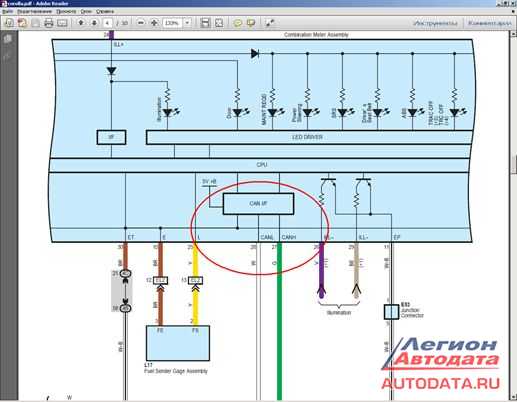Click the zoom percentage field
This screenshot has width=517, height=402.
173,23
